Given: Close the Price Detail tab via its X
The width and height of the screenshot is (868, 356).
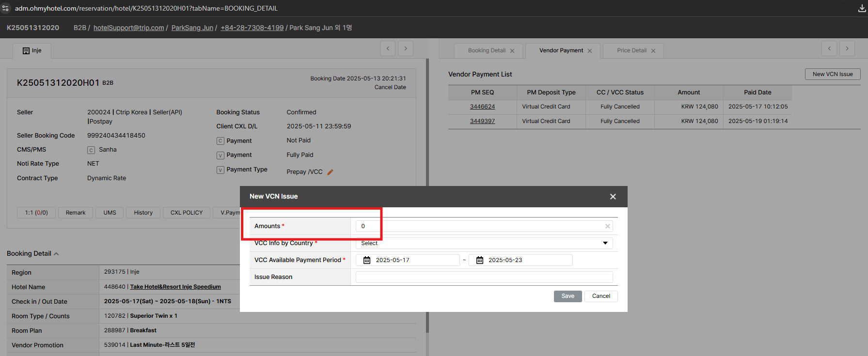Looking at the screenshot, I should (653, 51).
